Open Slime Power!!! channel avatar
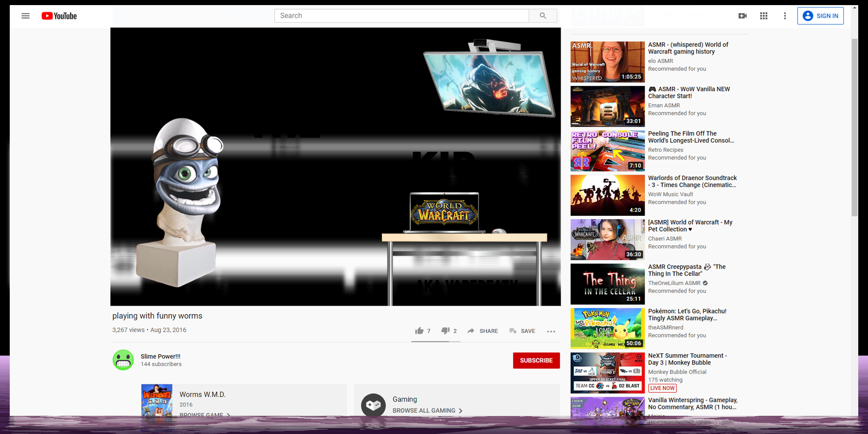Image resolution: width=868 pixels, height=434 pixels. 123,360
